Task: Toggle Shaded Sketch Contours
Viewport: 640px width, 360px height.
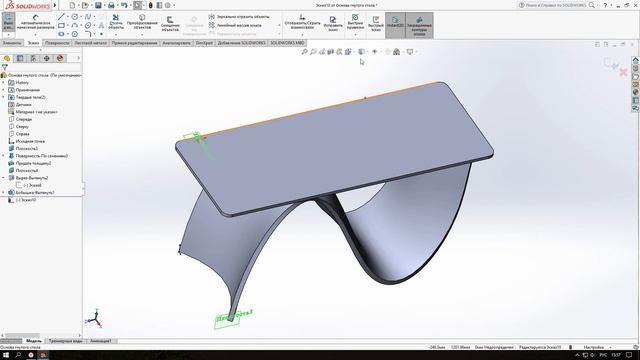Action: click(x=419, y=25)
